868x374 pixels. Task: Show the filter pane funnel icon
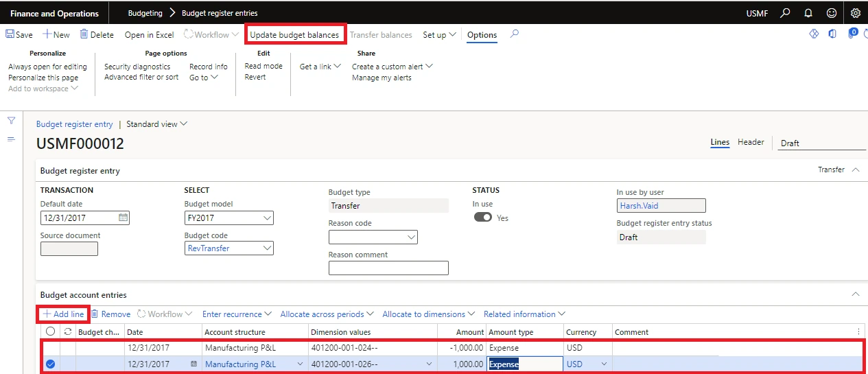(x=11, y=121)
